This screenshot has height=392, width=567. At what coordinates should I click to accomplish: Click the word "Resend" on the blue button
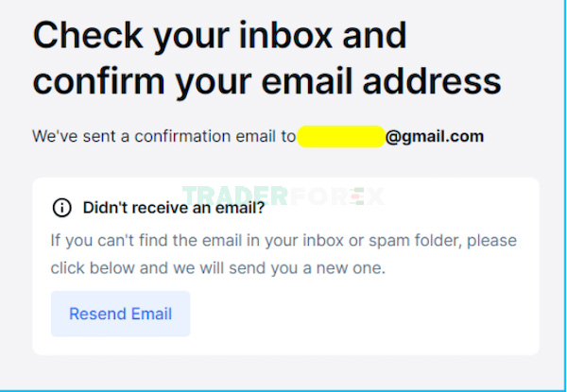[97, 314]
